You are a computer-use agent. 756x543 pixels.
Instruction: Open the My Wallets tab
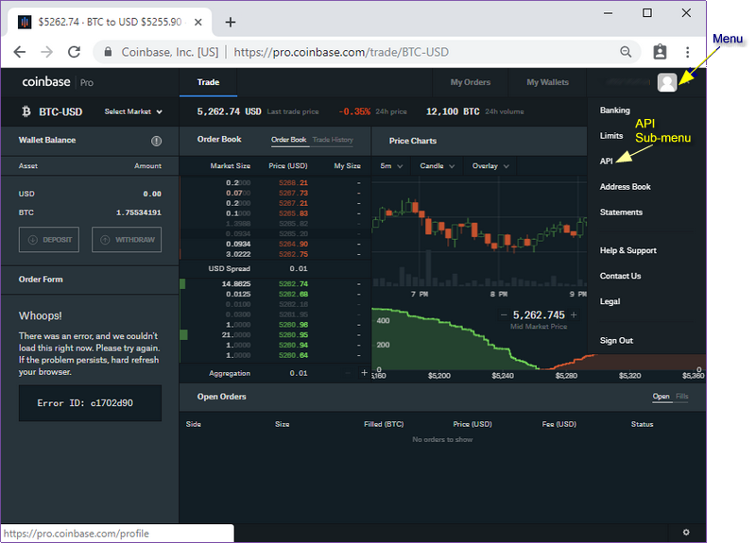pyautogui.click(x=547, y=82)
